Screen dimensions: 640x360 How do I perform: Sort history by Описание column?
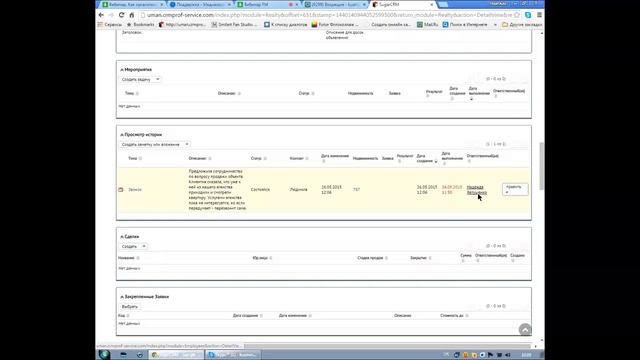(200, 158)
